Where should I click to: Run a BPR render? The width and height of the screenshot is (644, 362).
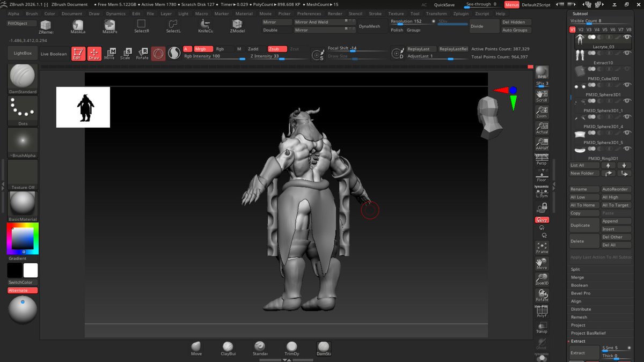click(x=542, y=73)
